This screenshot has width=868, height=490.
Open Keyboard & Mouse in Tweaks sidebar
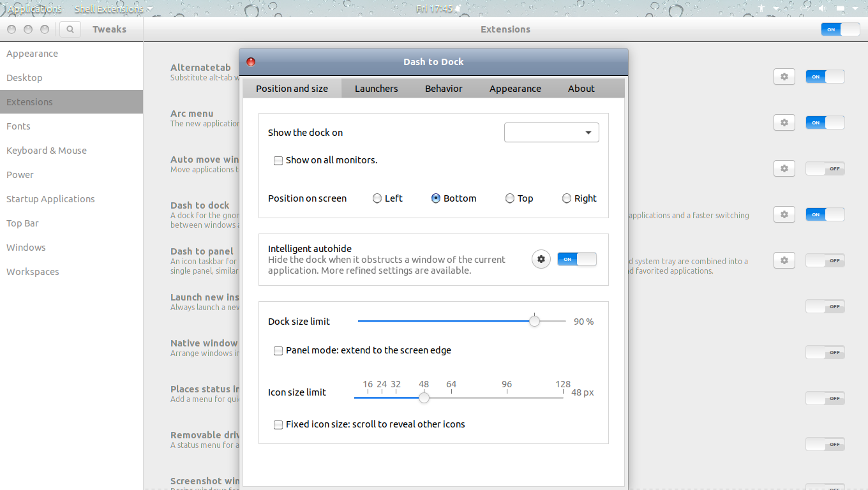click(x=71, y=151)
